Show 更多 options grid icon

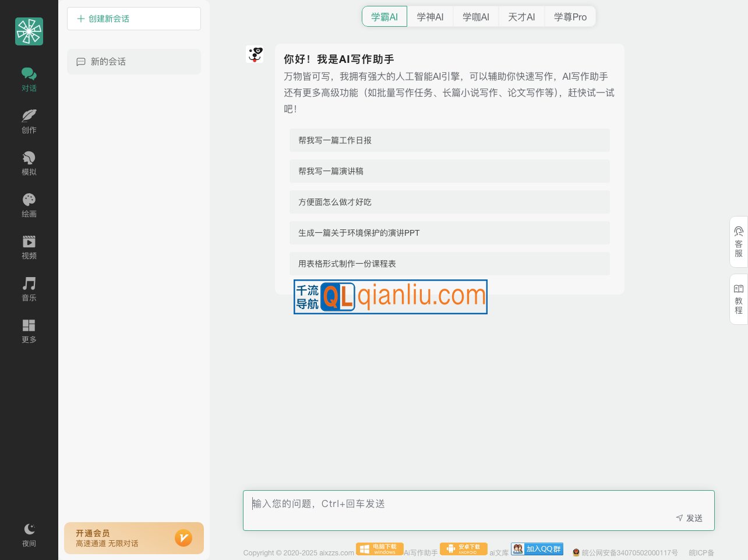pos(29,331)
